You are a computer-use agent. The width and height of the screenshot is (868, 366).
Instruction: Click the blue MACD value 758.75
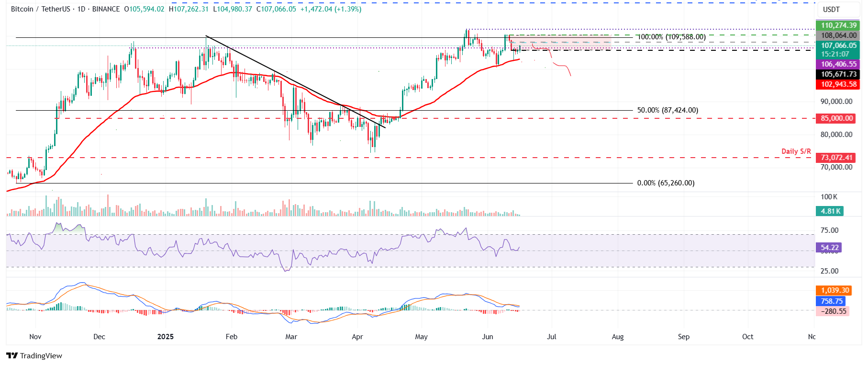click(x=831, y=301)
